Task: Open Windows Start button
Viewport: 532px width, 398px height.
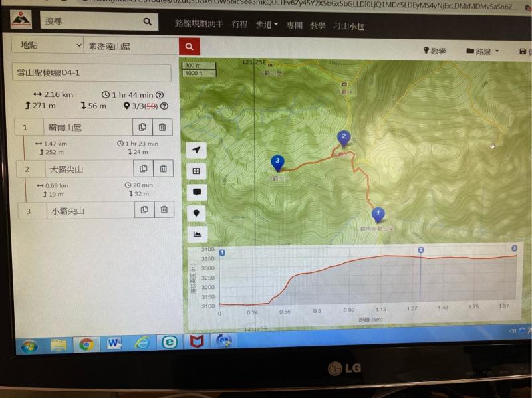Action: point(29,346)
